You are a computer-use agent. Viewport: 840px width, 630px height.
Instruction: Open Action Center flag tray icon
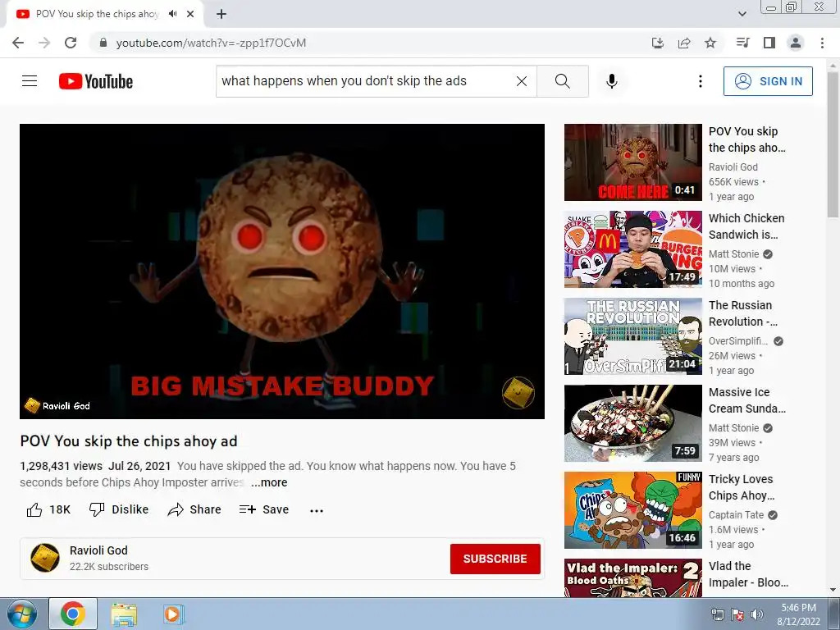[737, 614]
